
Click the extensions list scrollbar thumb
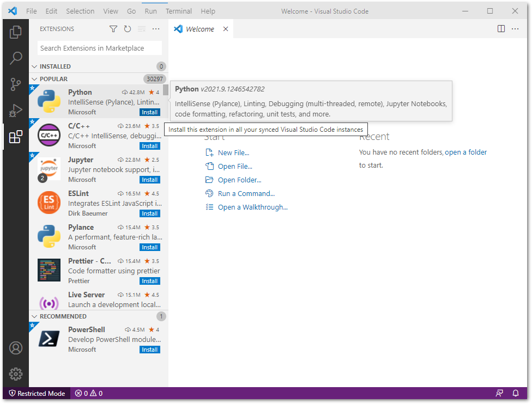[165, 91]
